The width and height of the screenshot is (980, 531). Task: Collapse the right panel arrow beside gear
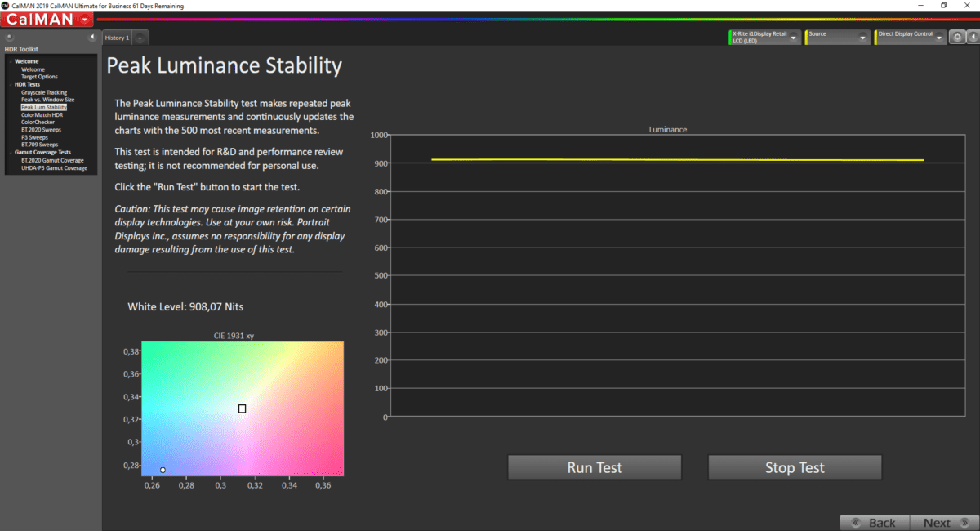click(x=973, y=37)
